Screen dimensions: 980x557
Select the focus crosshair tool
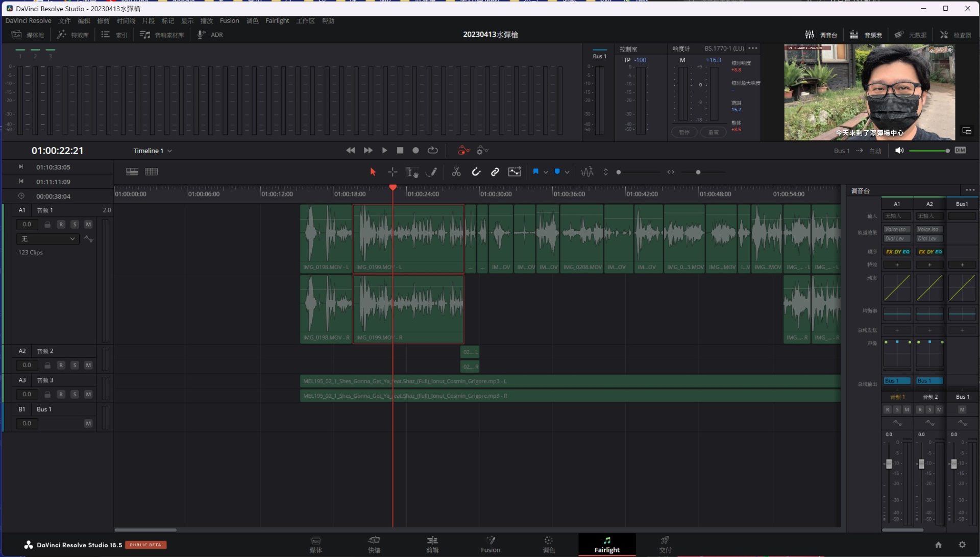click(392, 172)
